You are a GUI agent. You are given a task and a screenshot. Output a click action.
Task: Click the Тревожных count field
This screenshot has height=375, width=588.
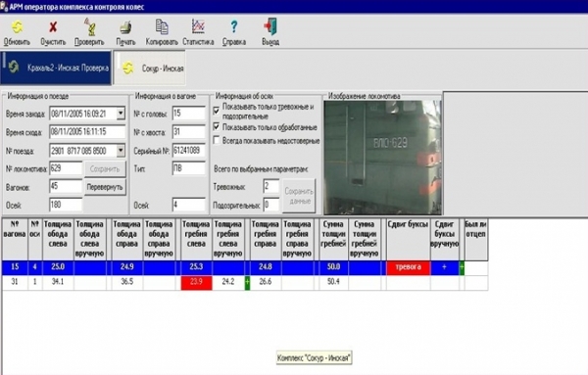click(x=271, y=186)
